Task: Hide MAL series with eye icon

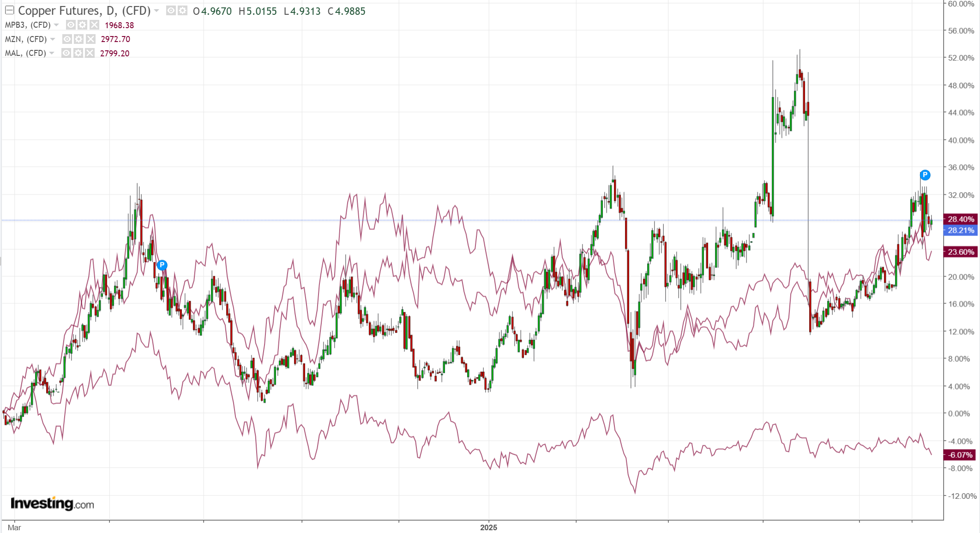Action: click(66, 53)
